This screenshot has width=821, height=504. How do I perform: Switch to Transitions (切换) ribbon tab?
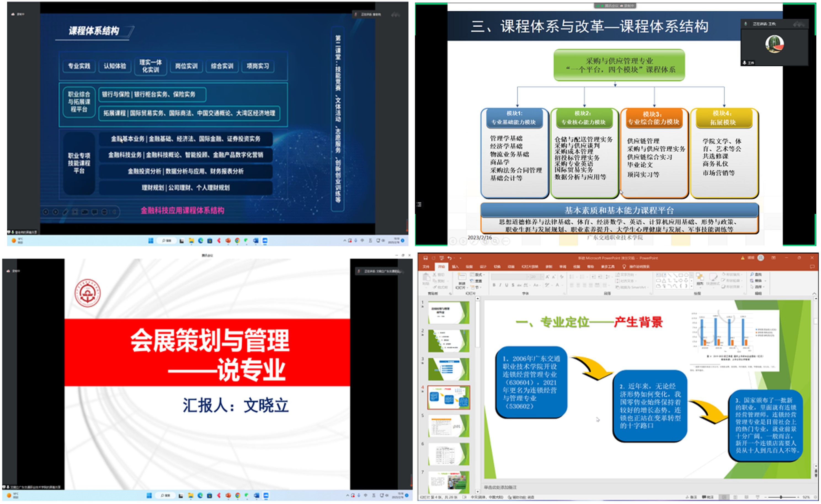(x=497, y=267)
